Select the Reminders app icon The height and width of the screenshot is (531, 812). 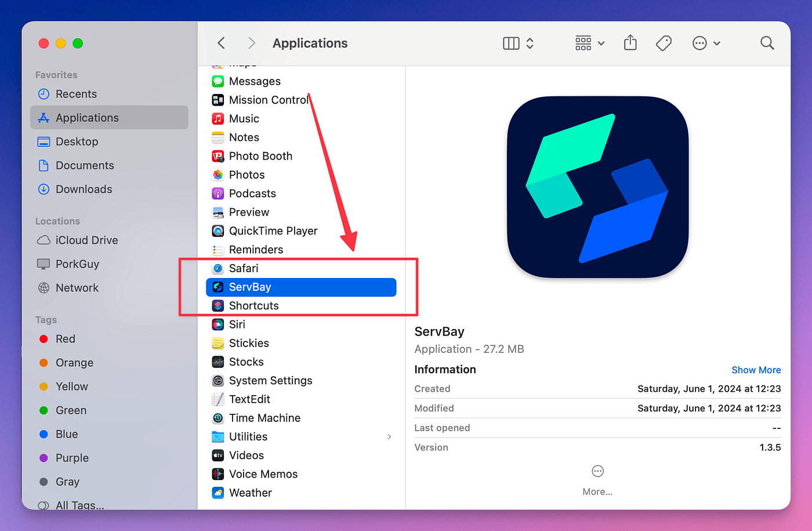pyautogui.click(x=218, y=250)
